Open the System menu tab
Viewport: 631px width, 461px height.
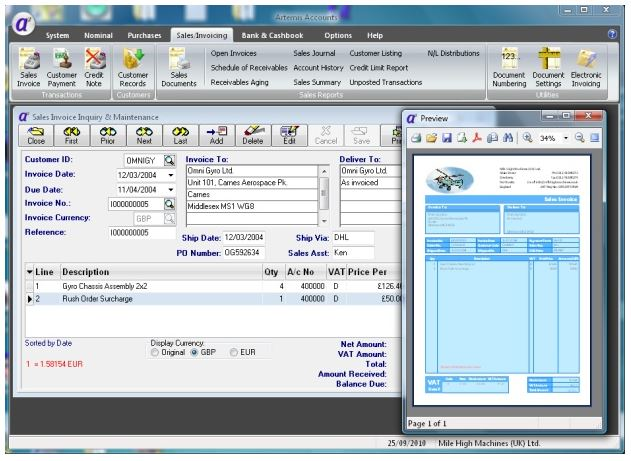click(x=57, y=35)
